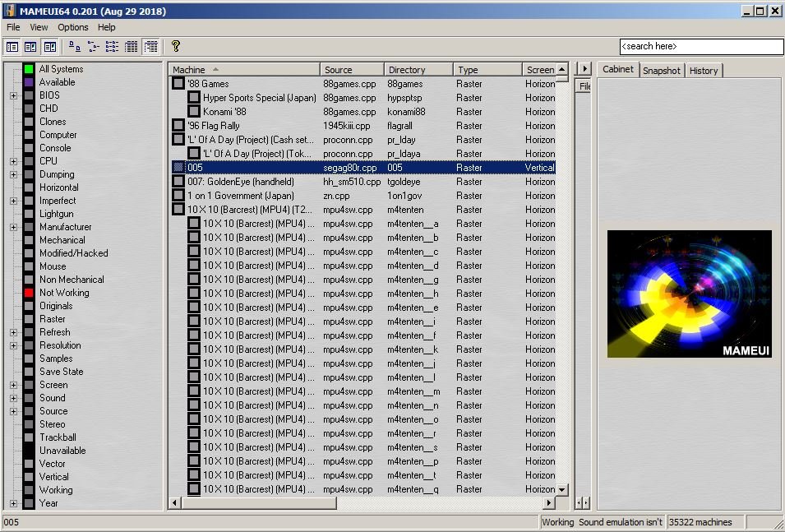Open the File menu
Image resolution: width=785 pixels, height=532 pixels.
(x=13, y=27)
